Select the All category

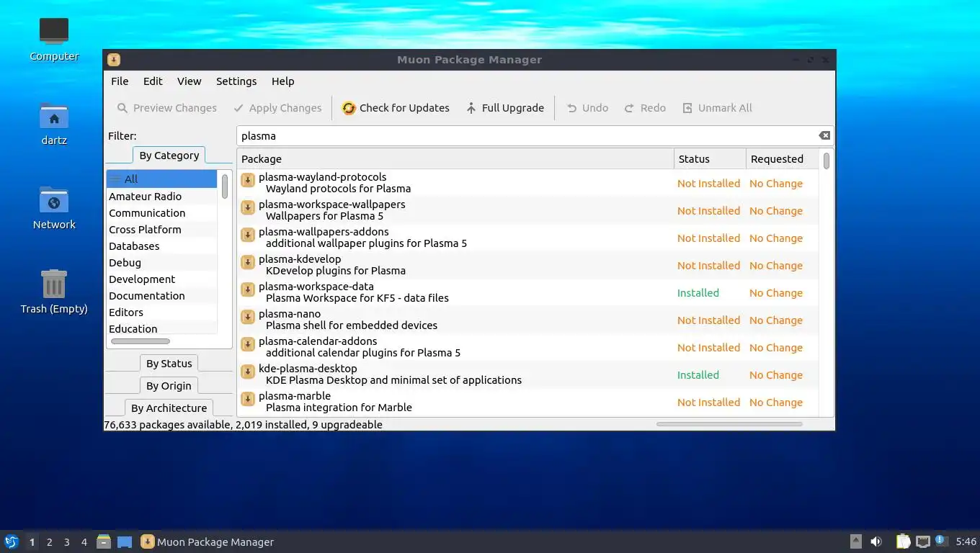click(x=161, y=179)
